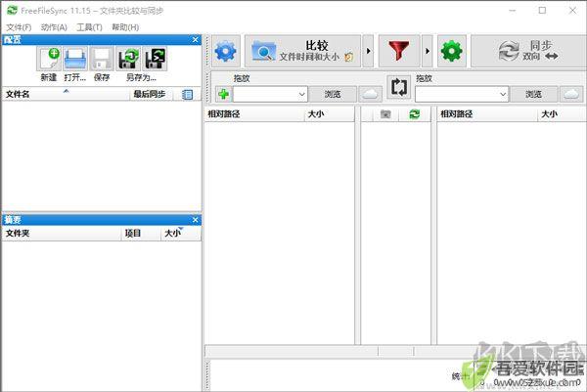587x392 pixels.
Task: Open the red filter funnel settings
Action: coord(399,51)
